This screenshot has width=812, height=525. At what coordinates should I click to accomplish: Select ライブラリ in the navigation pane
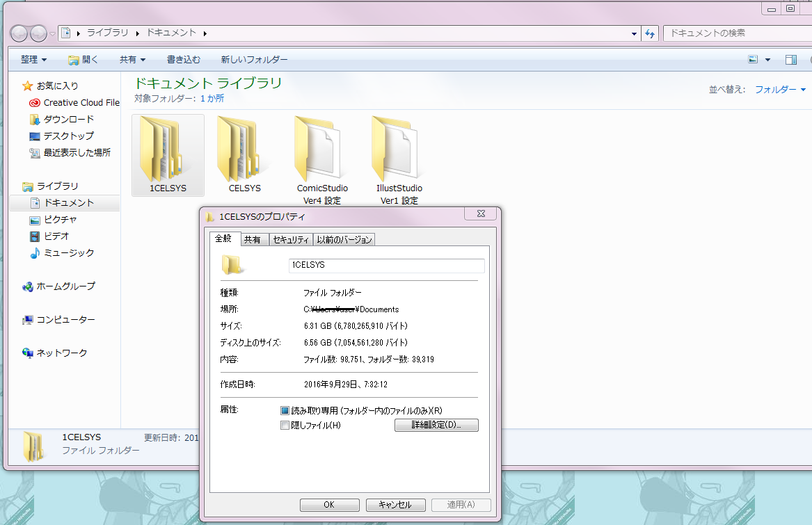[50, 186]
